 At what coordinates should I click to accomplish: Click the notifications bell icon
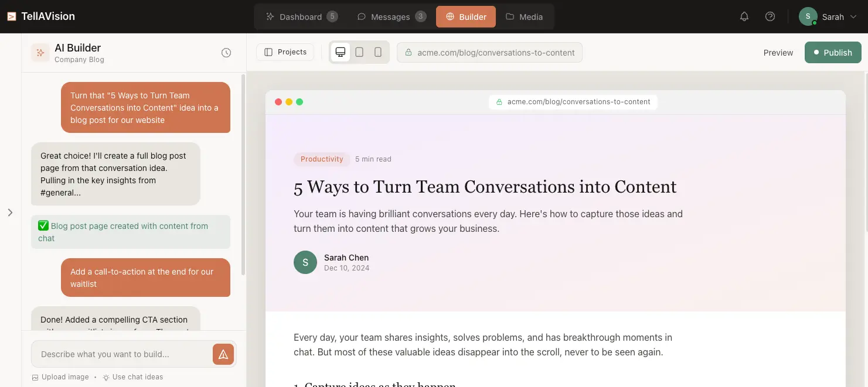[744, 17]
